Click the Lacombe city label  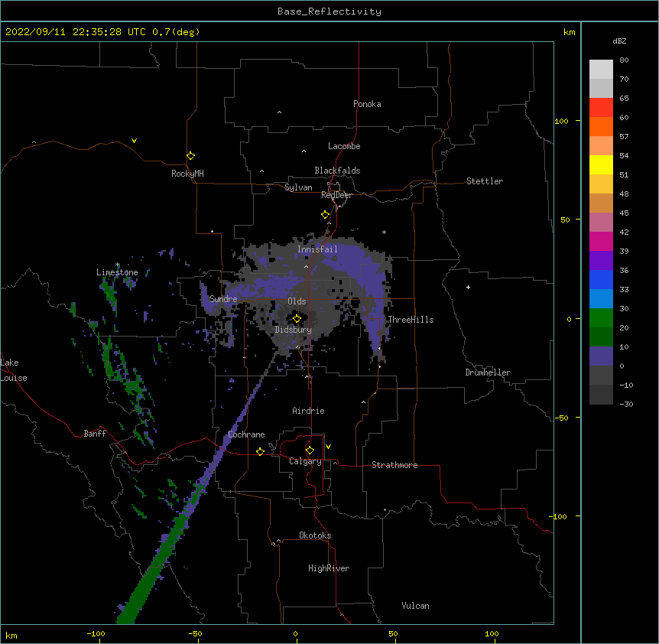[344, 146]
